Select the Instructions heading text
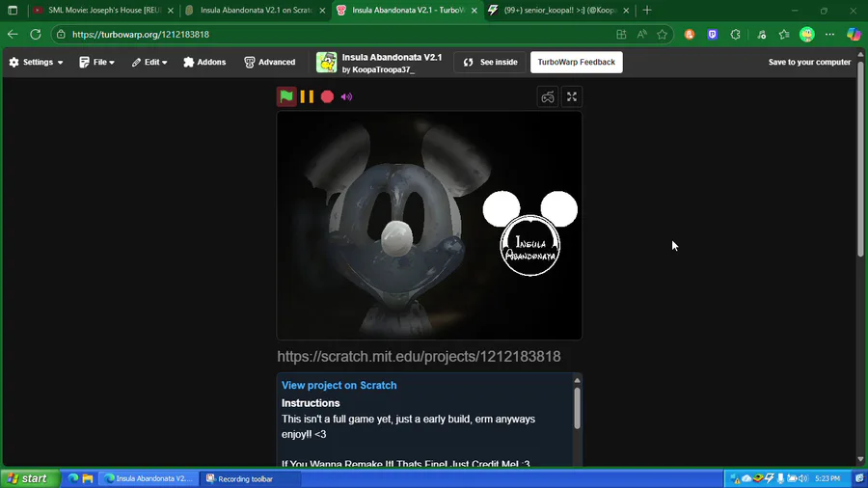Screen dimensions: 868x488 [x=311, y=403]
